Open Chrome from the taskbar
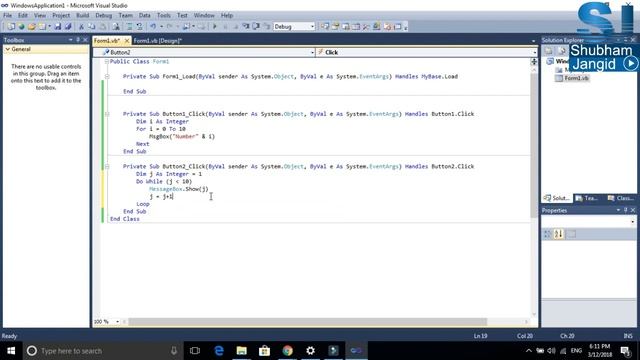Image resolution: width=640 pixels, height=360 pixels. [287, 351]
